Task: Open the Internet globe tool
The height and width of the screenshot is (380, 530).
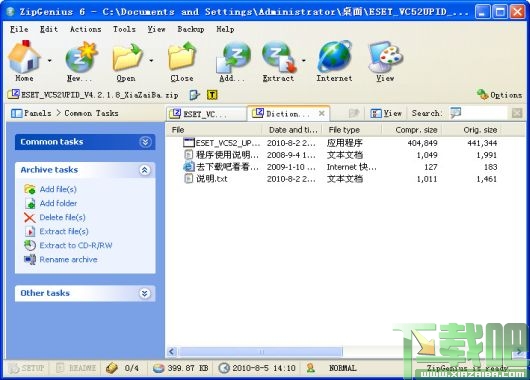Action: (334, 56)
